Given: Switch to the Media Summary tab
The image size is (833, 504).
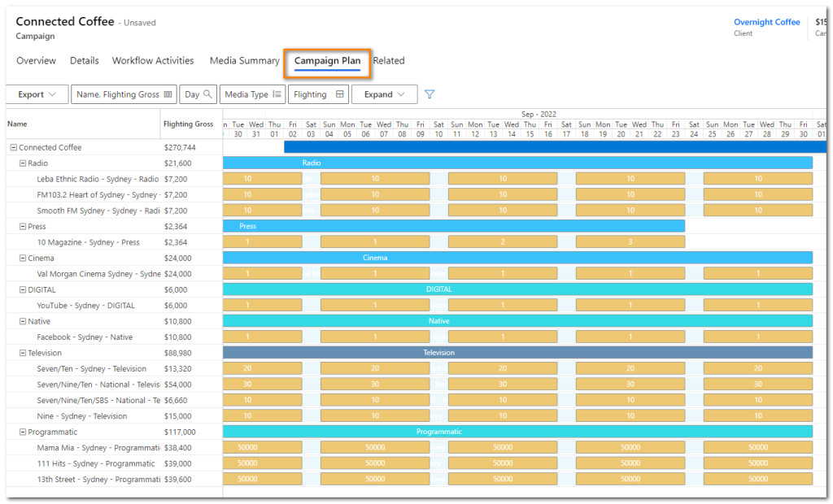Looking at the screenshot, I should tap(244, 61).
